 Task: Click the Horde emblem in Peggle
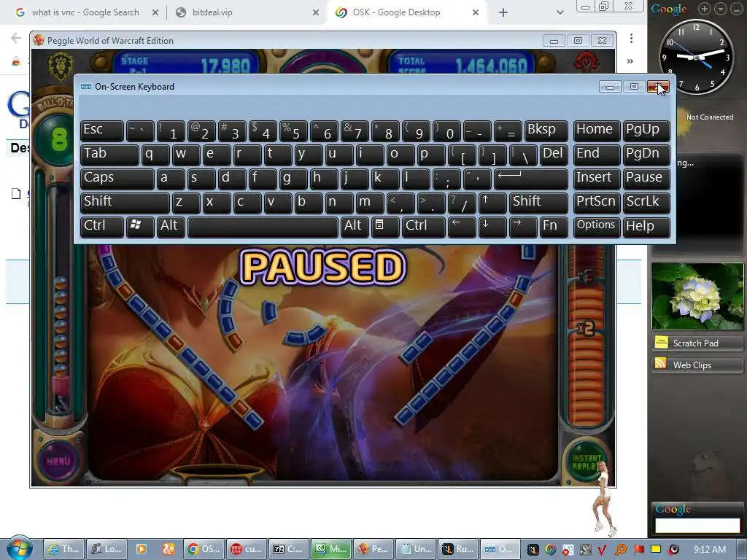pyautogui.click(x=585, y=62)
